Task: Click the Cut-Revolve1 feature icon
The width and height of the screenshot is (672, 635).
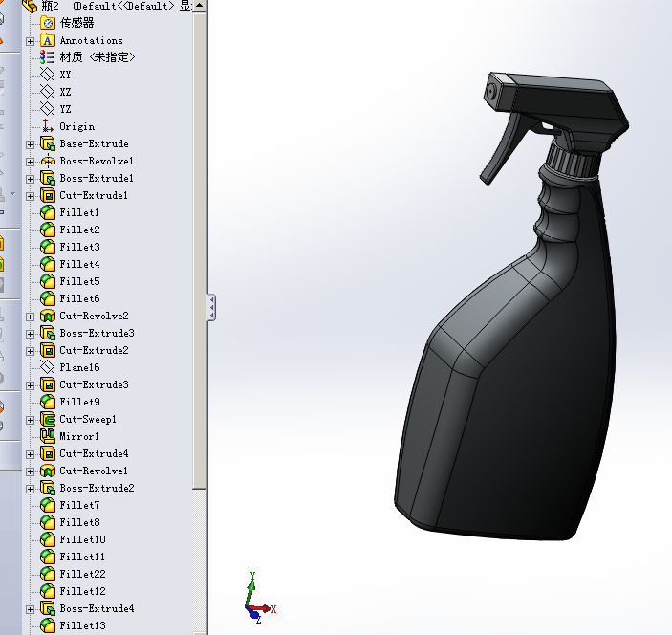Action: click(x=48, y=471)
